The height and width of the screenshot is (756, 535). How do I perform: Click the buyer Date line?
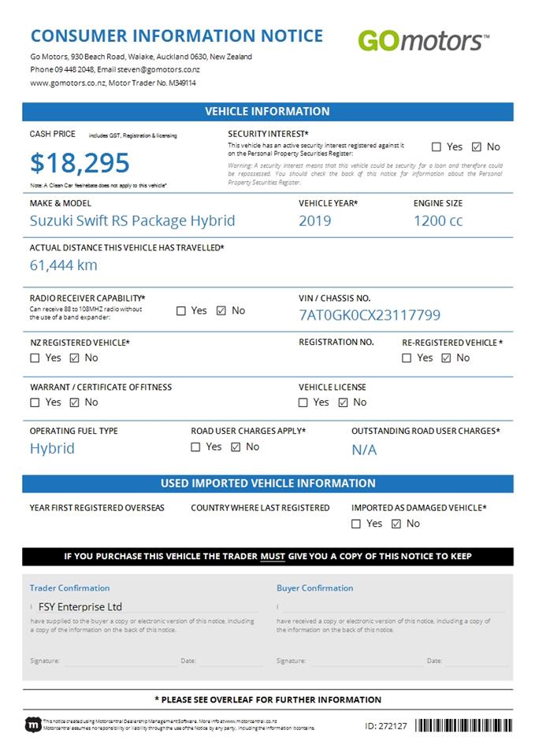point(474,661)
